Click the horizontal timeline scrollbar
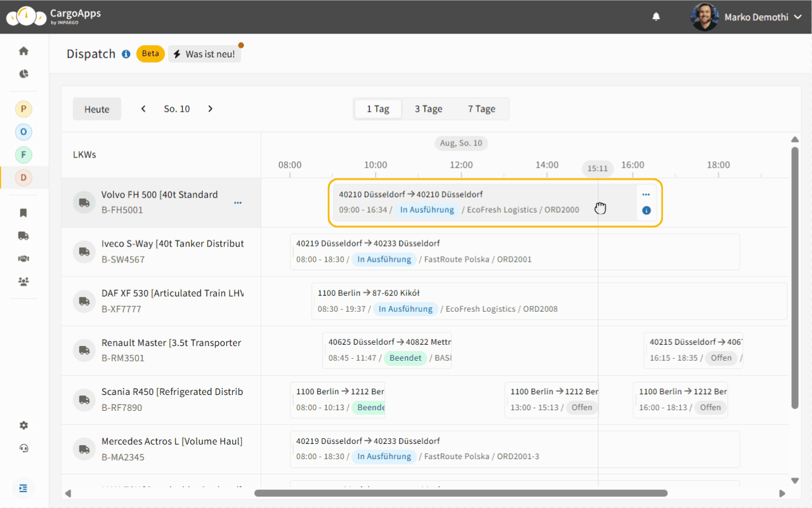Image resolution: width=812 pixels, height=508 pixels. pyautogui.click(x=461, y=493)
